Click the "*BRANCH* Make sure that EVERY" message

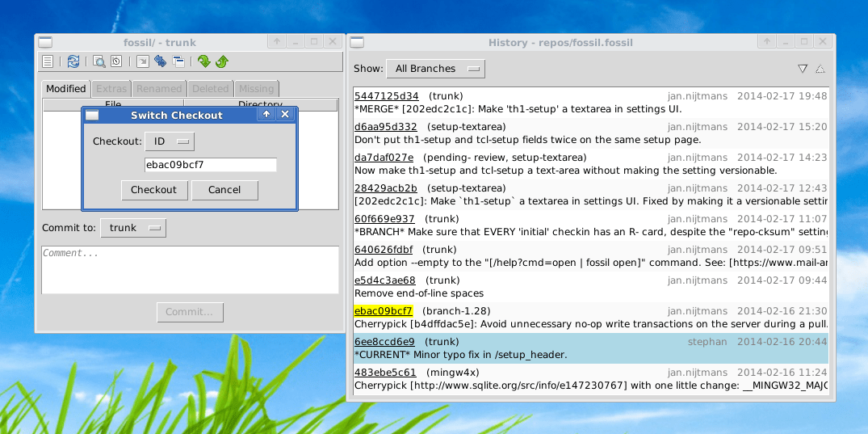(x=591, y=232)
